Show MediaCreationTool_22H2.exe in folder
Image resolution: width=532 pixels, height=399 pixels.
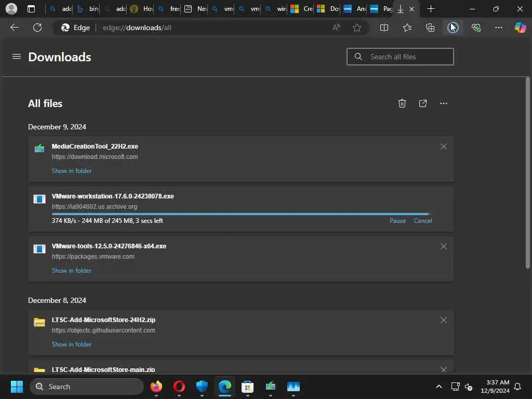click(72, 170)
